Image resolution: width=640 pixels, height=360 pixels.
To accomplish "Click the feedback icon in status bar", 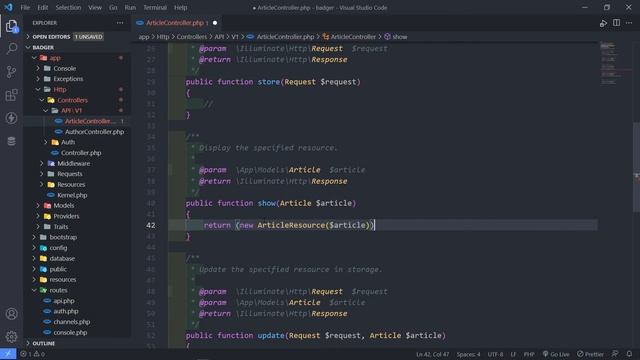I will click(x=615, y=354).
